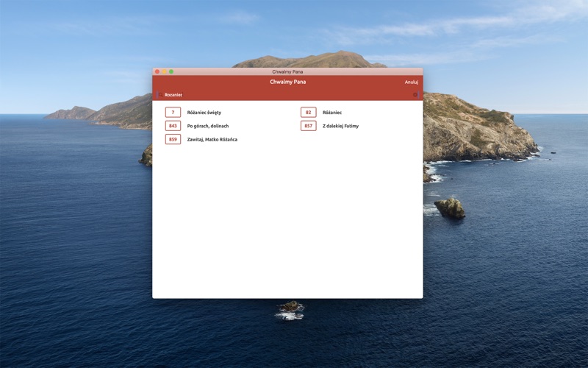588x368 pixels.
Task: Minimize the window with yellow button
Action: 164,71
